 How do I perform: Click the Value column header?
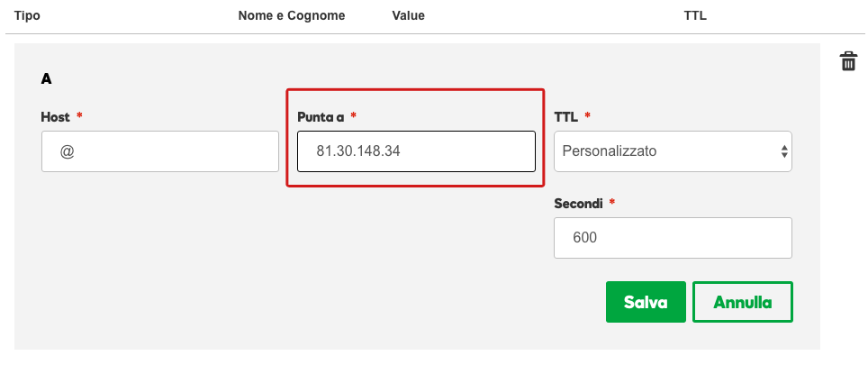tap(408, 16)
